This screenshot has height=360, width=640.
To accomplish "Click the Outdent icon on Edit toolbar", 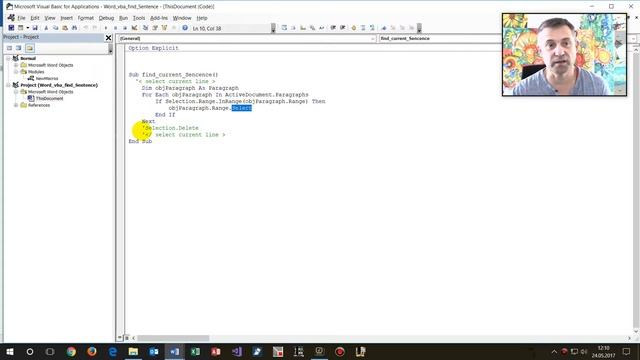I will [342, 28].
